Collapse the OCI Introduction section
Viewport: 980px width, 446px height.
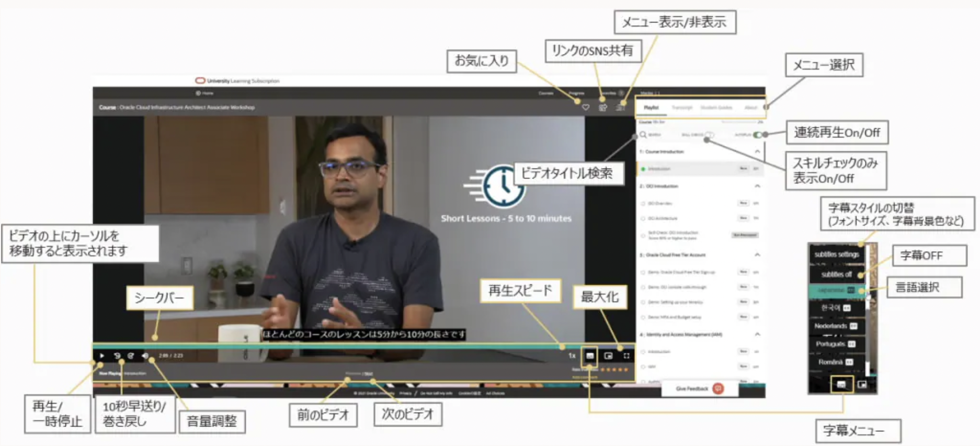tap(757, 186)
